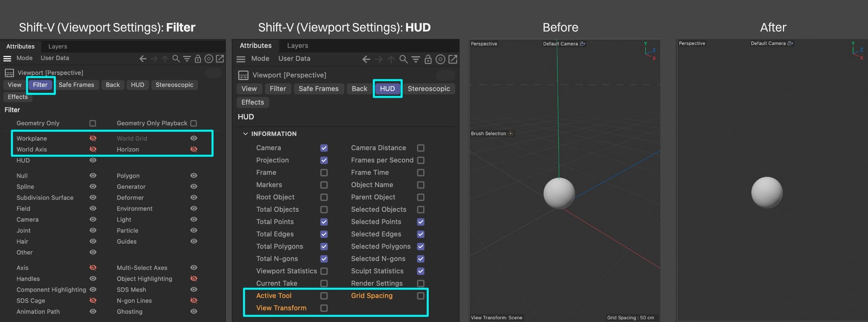Click the search icon in Filter panel toolbar
The height and width of the screenshot is (322, 868).
click(x=176, y=59)
